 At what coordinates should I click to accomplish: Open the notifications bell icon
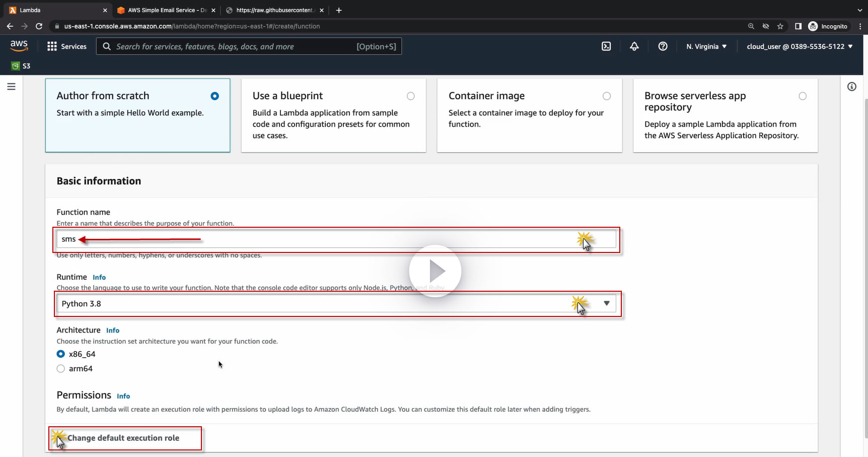coord(634,46)
